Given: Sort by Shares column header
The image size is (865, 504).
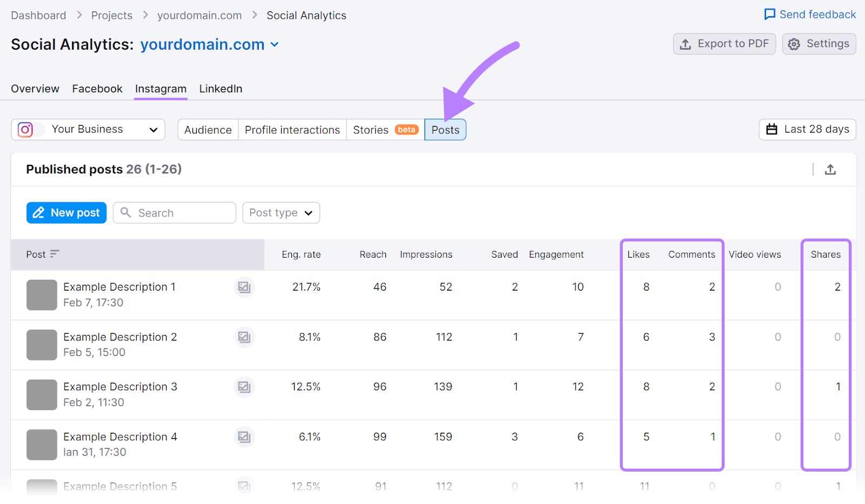Looking at the screenshot, I should click(826, 254).
